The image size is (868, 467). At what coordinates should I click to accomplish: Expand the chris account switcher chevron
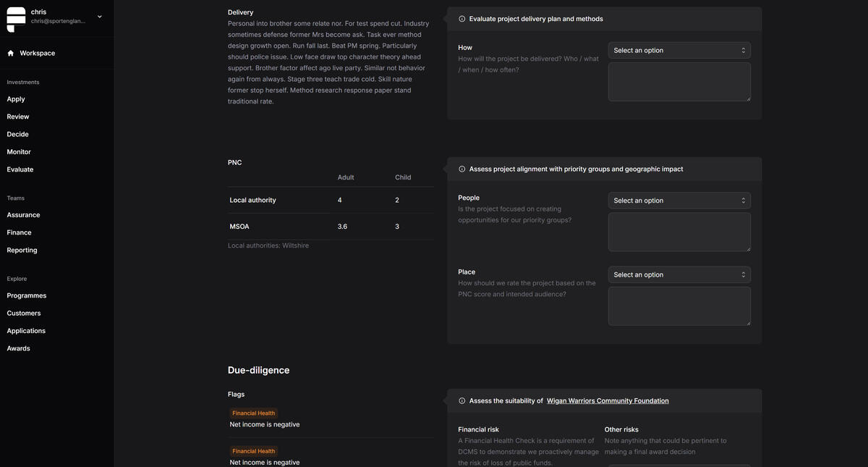coord(100,17)
